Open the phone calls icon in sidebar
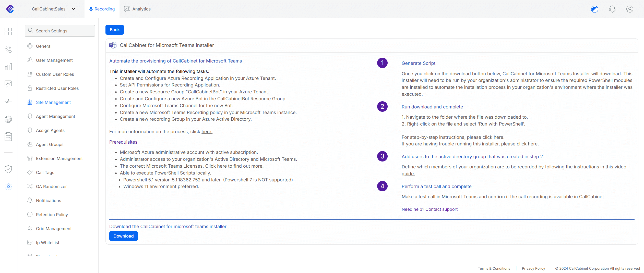 pos(8,49)
